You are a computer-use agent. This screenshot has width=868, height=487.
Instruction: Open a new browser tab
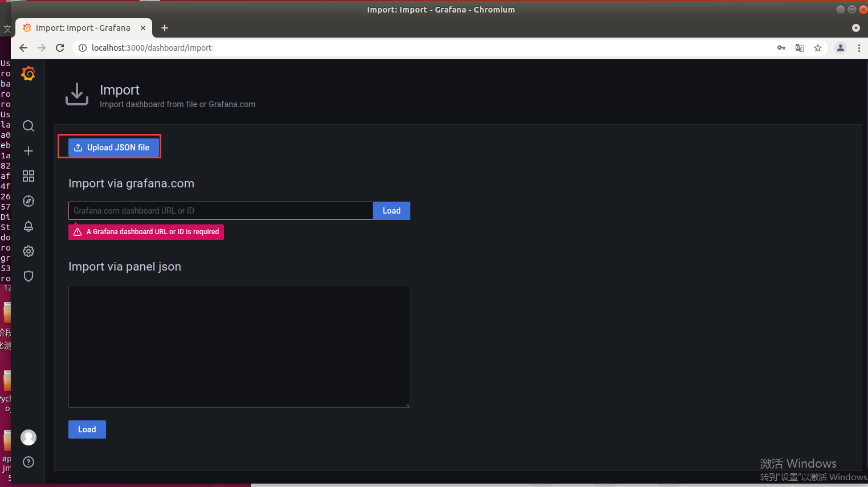(165, 28)
